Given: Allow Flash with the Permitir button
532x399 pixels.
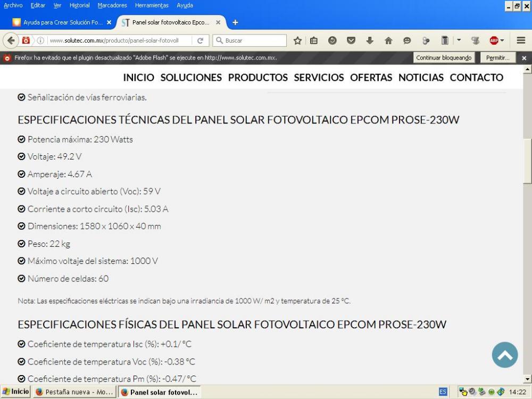Looking at the screenshot, I should (x=498, y=57).
